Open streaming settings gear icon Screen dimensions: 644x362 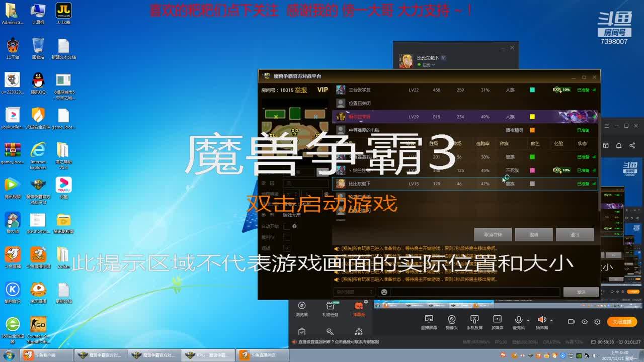[x=597, y=322]
